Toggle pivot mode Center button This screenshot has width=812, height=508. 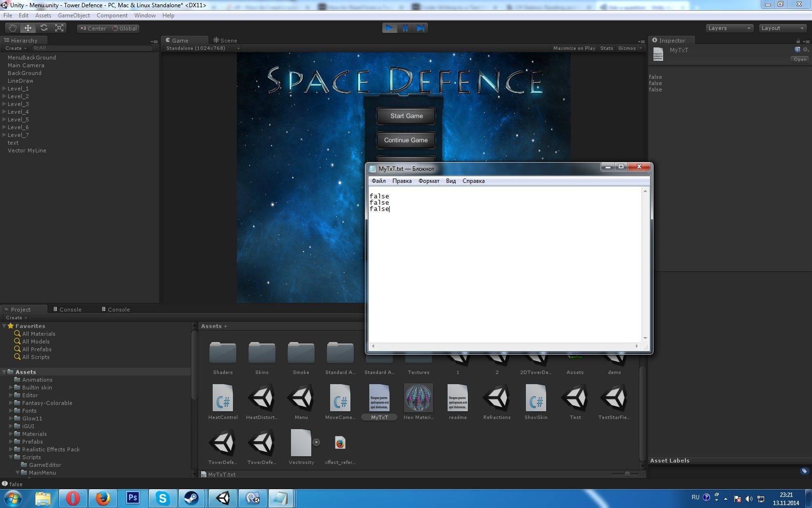pos(93,29)
